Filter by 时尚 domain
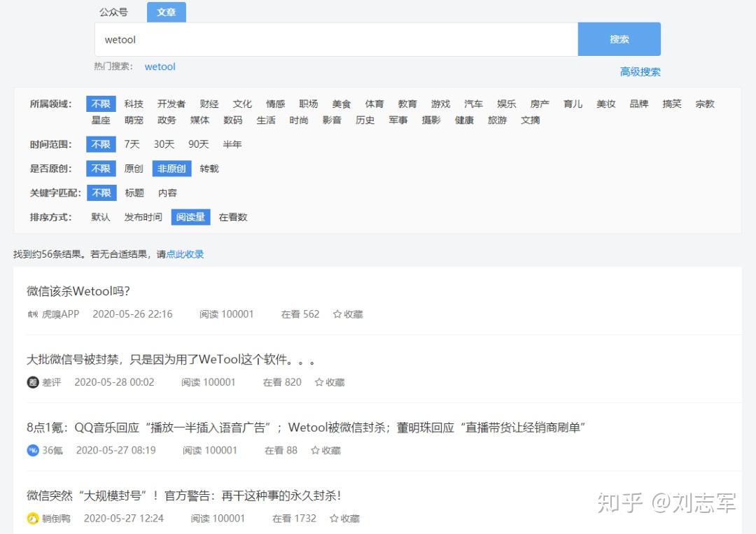Screen dimensions: 756x534 pos(298,120)
